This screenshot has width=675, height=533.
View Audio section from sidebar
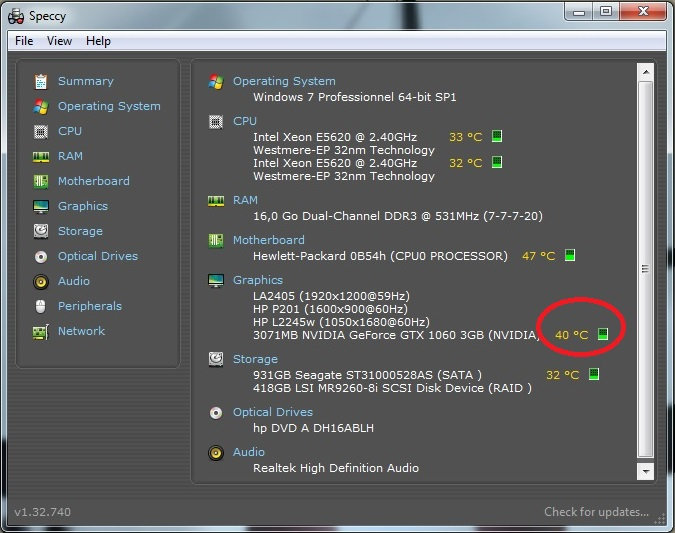pyautogui.click(x=74, y=281)
